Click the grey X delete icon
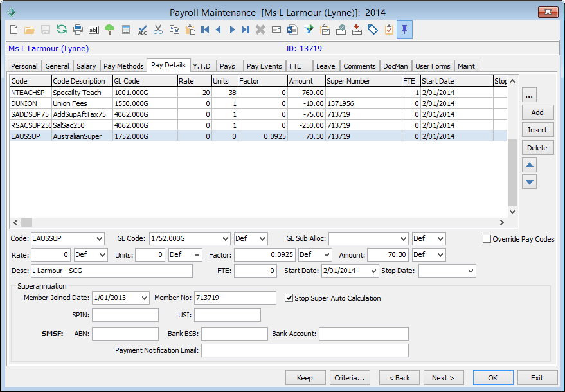Viewport: 565px width, 392px height. tap(260, 30)
